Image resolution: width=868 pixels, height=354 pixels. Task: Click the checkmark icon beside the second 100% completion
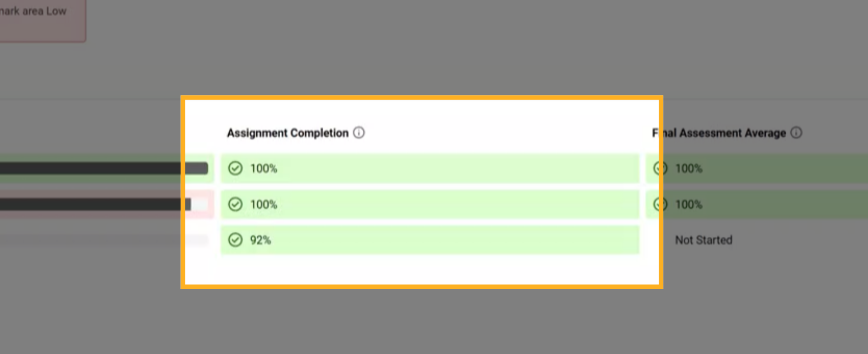pyautogui.click(x=236, y=204)
